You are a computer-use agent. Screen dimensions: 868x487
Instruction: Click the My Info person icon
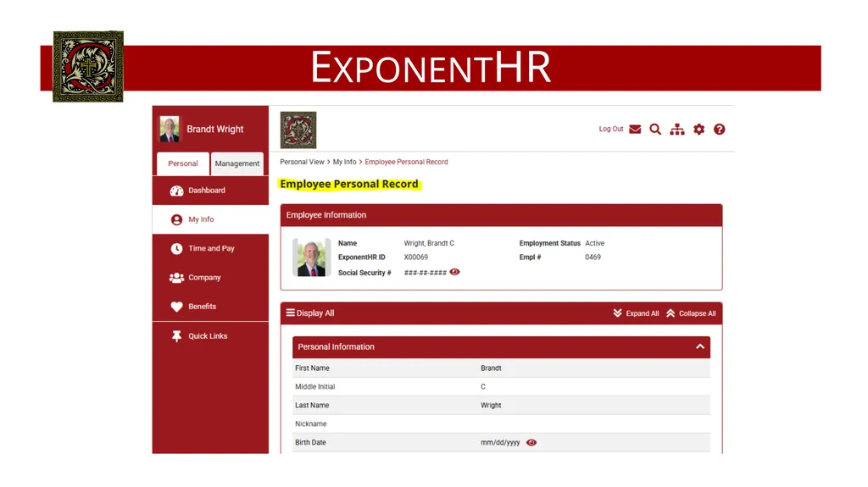point(176,219)
